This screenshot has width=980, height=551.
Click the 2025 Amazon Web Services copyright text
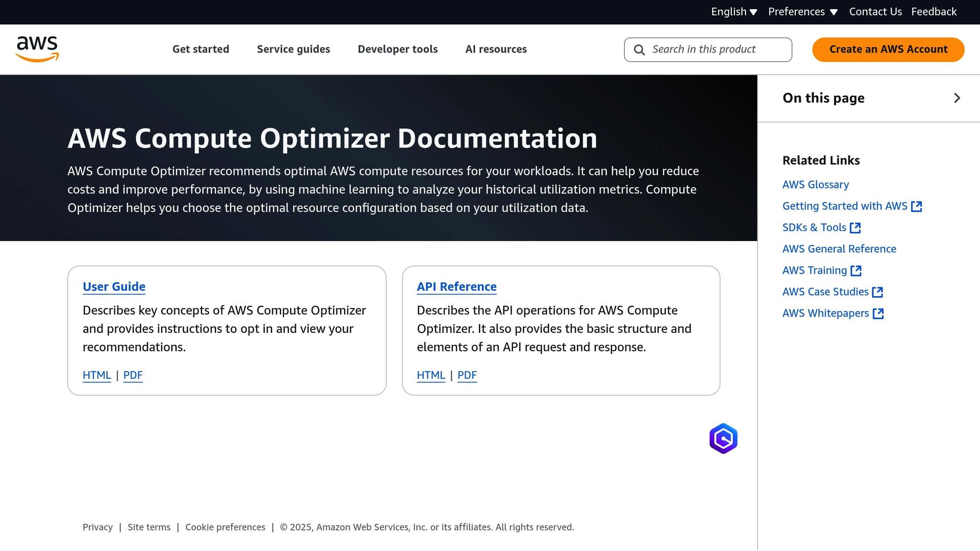coord(427,527)
